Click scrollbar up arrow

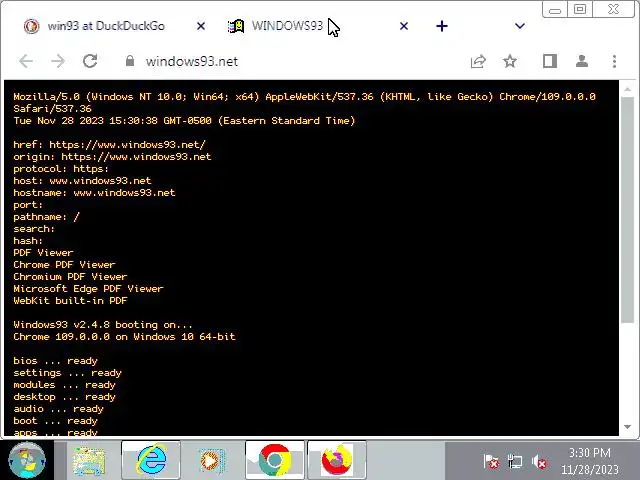[x=628, y=89]
